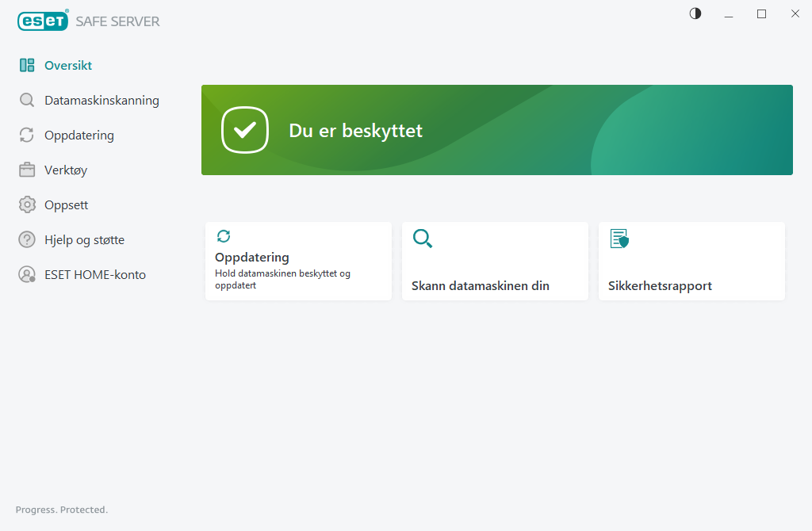Click the Hjelp og støtte question icon
The image size is (812, 531).
[x=27, y=240]
